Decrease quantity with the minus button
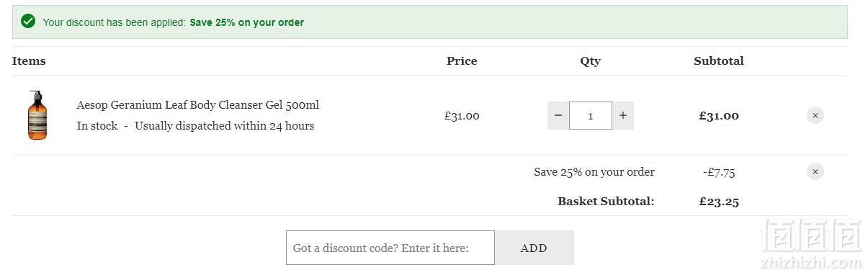Screen dimensions: 868x275 click(558, 115)
